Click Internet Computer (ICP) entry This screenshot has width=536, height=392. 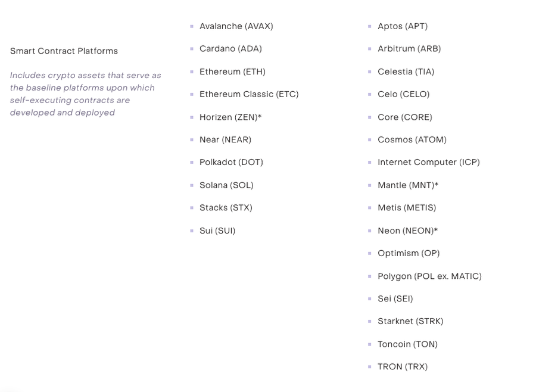428,162
